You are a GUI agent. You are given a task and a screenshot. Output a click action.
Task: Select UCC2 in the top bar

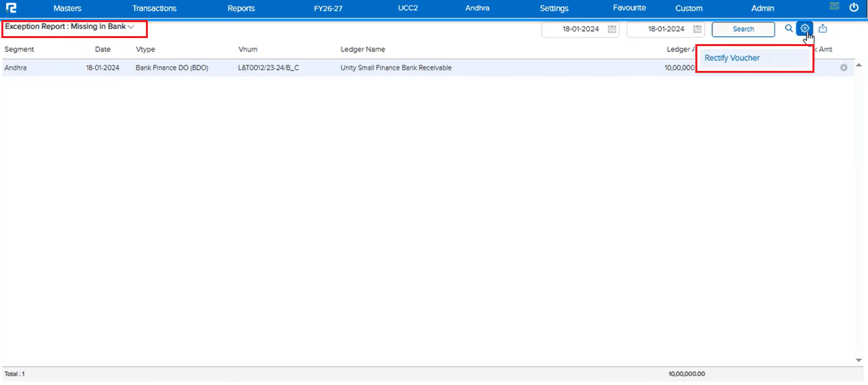point(408,8)
